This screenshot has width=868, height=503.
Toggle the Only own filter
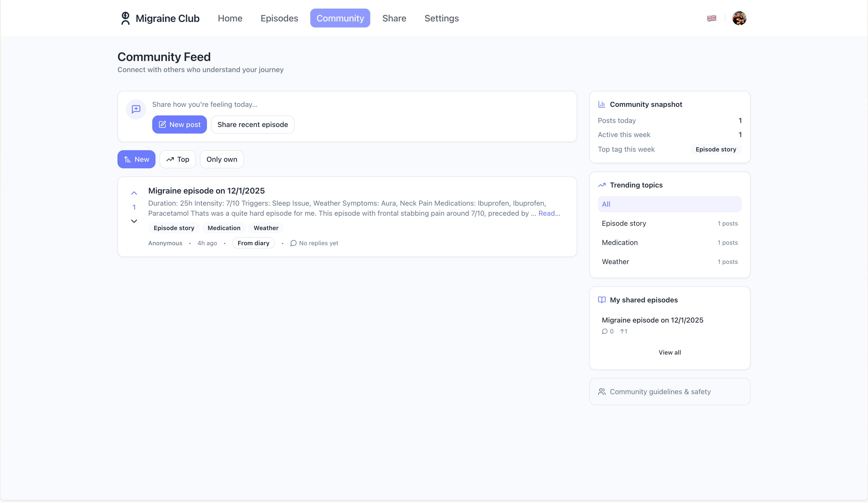click(222, 160)
